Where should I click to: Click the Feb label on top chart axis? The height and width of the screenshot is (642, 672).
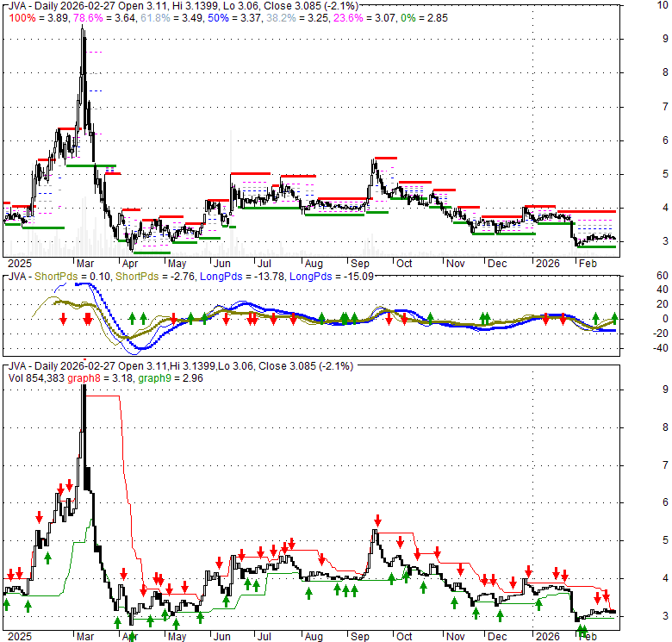click(588, 263)
